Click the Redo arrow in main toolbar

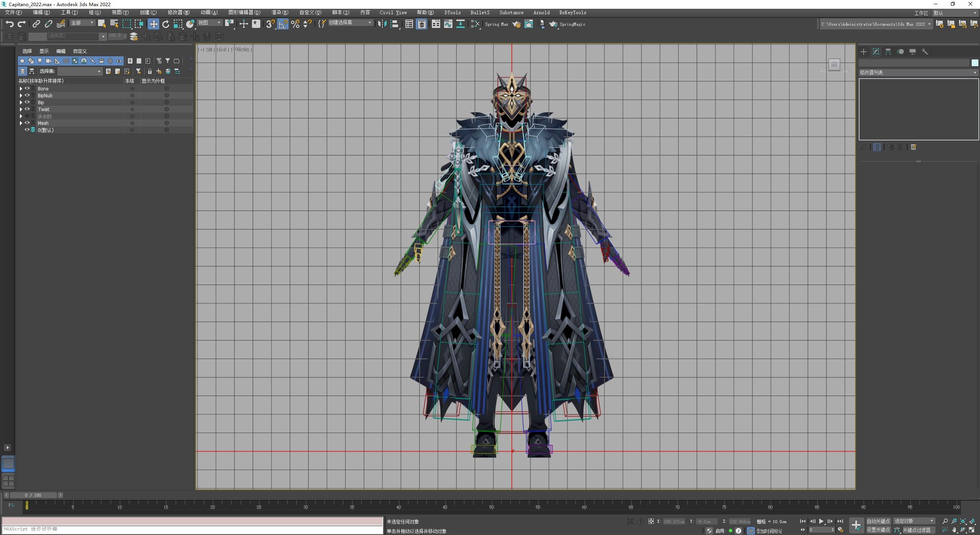pyautogui.click(x=22, y=24)
